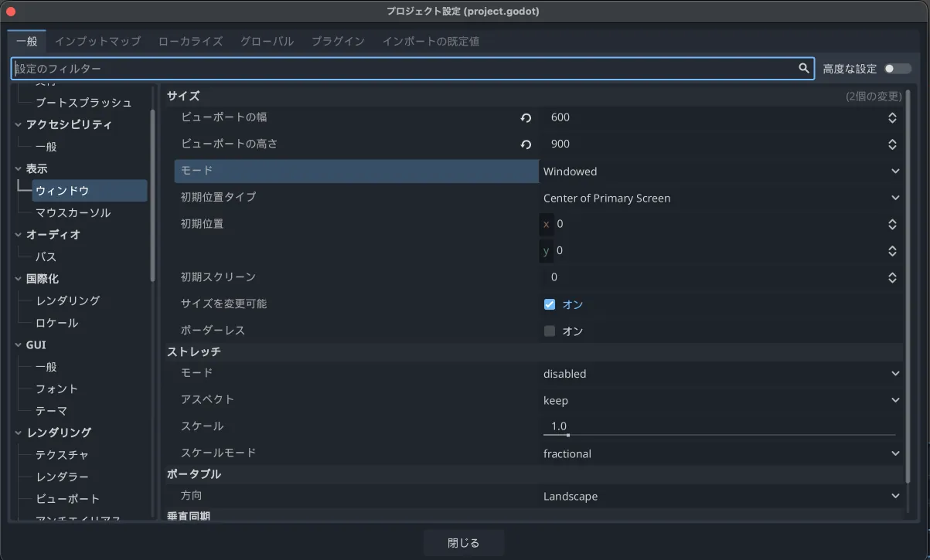Screen dimensions: 930x560
Task: Click the 設定のフィルター input field
Action: pos(309,68)
